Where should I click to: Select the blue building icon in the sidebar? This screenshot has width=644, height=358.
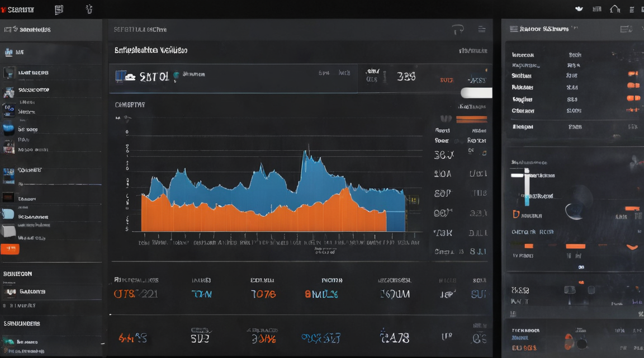pos(8,52)
